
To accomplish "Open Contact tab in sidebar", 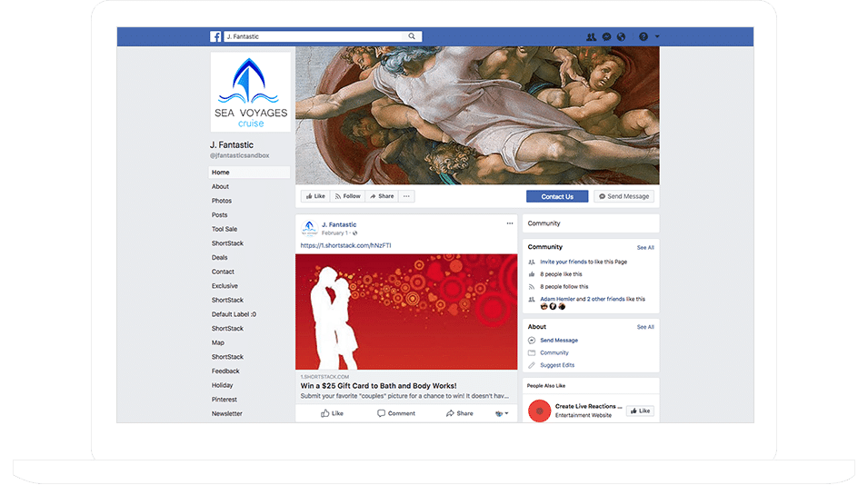I will click(223, 272).
